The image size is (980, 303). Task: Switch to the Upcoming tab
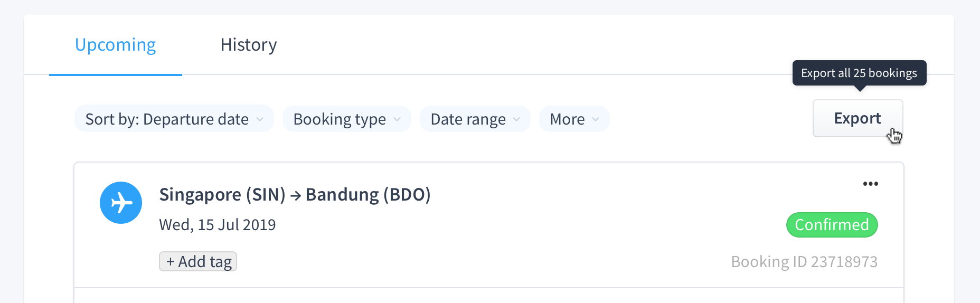point(115,45)
